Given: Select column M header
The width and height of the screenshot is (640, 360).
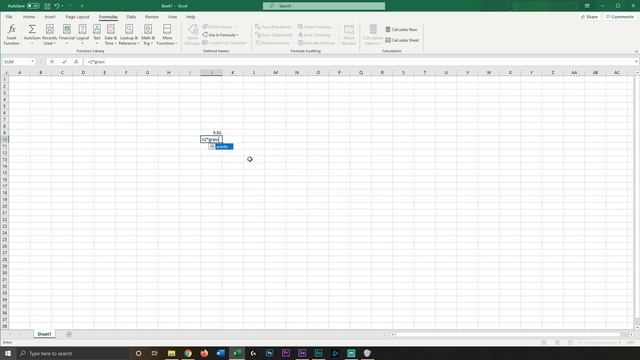Looking at the screenshot, I should pyautogui.click(x=276, y=72).
